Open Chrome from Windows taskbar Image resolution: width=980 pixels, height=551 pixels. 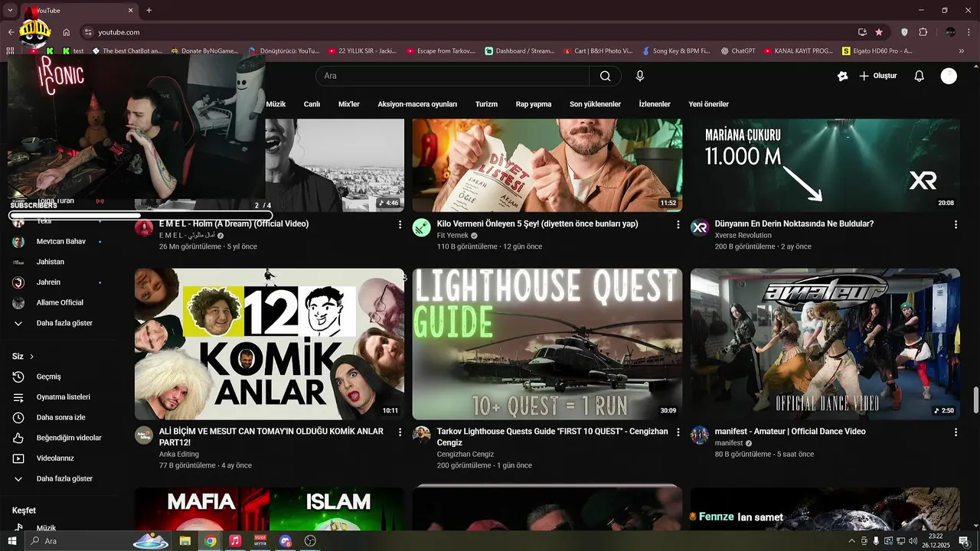210,541
